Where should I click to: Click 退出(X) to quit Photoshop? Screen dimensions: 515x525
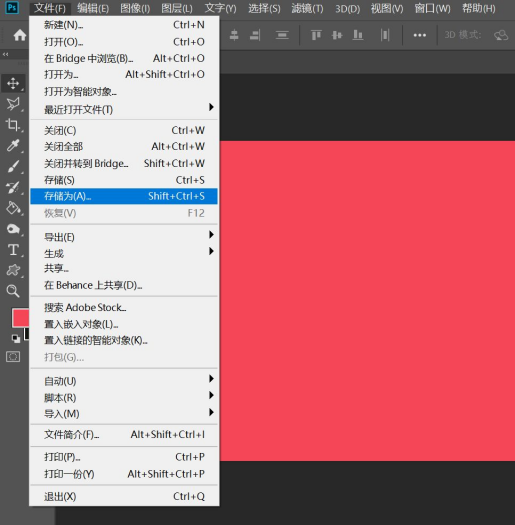tap(124, 496)
